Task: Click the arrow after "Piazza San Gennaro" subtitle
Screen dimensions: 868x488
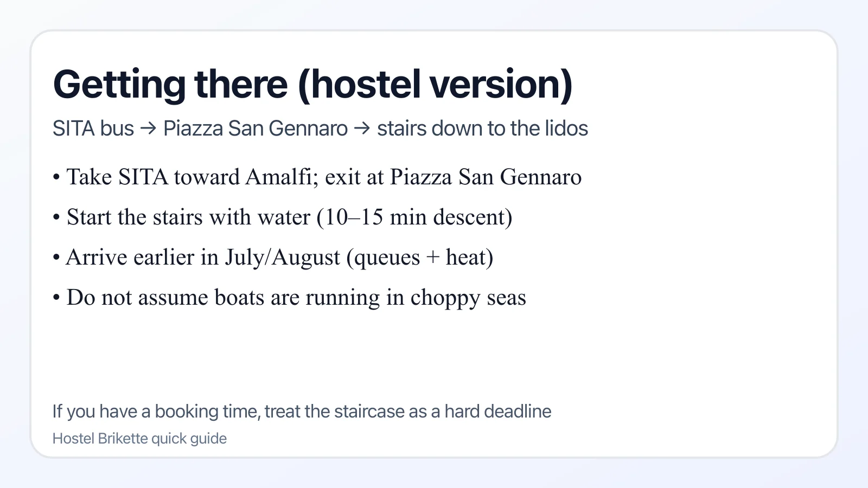Action: click(x=362, y=129)
